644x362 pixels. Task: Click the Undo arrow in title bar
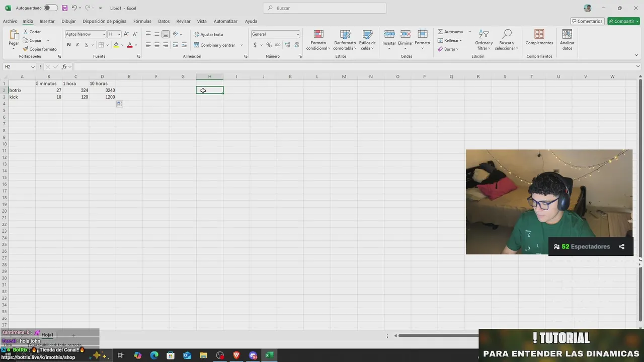74,8
